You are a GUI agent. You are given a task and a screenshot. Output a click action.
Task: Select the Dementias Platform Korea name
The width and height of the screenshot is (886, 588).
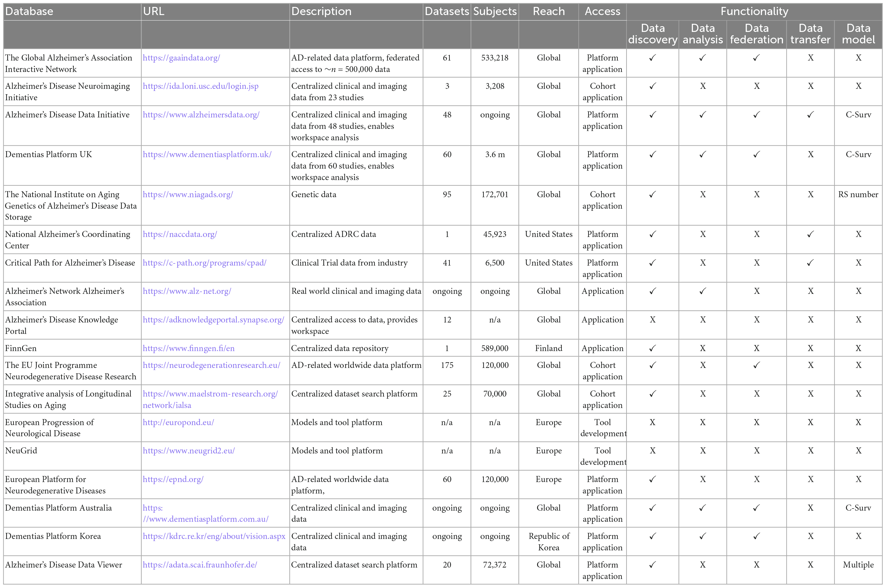[53, 536]
